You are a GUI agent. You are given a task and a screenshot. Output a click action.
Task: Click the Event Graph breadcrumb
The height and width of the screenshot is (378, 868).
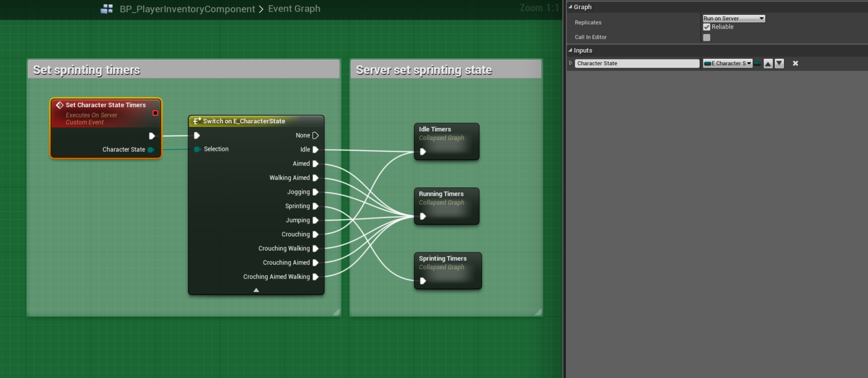coord(294,9)
